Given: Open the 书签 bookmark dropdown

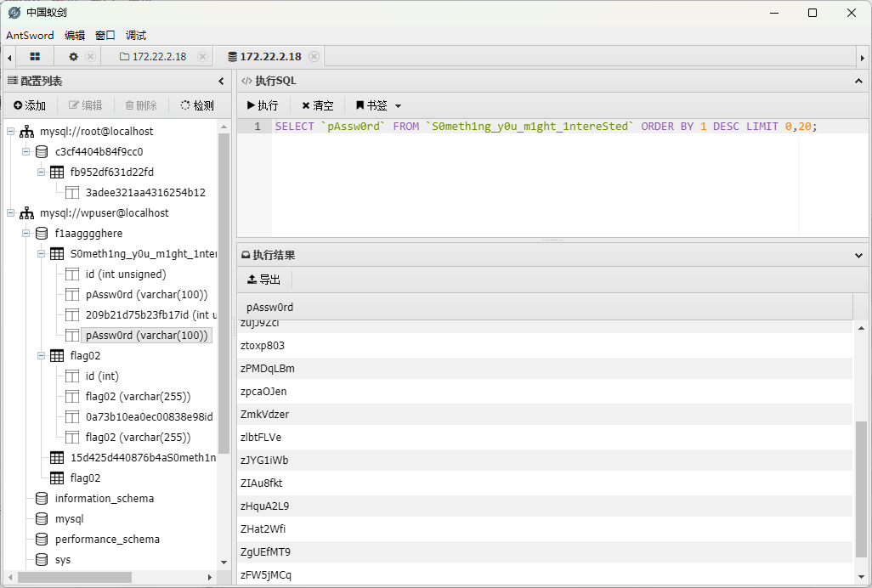Looking at the screenshot, I should tap(378, 105).
